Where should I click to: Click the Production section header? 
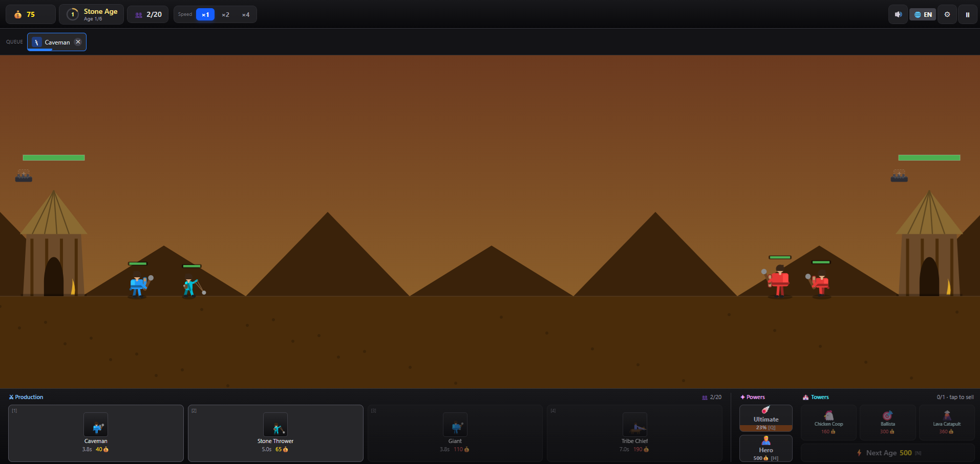coord(26,397)
